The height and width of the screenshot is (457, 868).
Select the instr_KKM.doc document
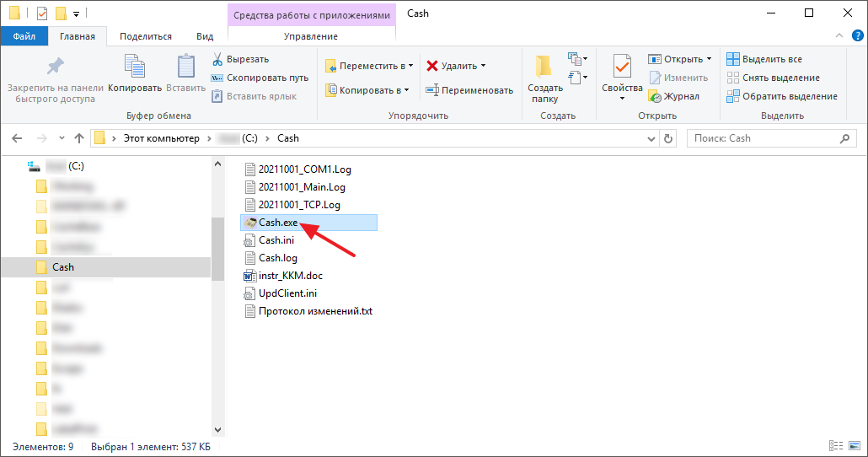[x=283, y=276]
